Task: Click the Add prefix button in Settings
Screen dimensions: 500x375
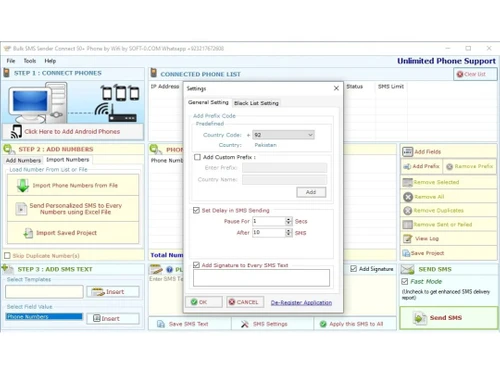Action: [x=311, y=192]
